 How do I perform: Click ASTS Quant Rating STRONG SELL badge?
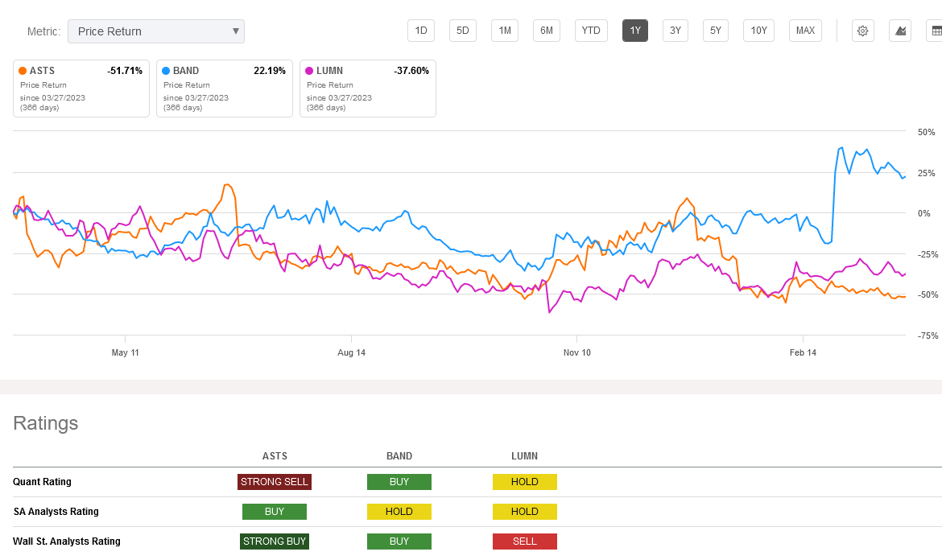pyautogui.click(x=275, y=482)
